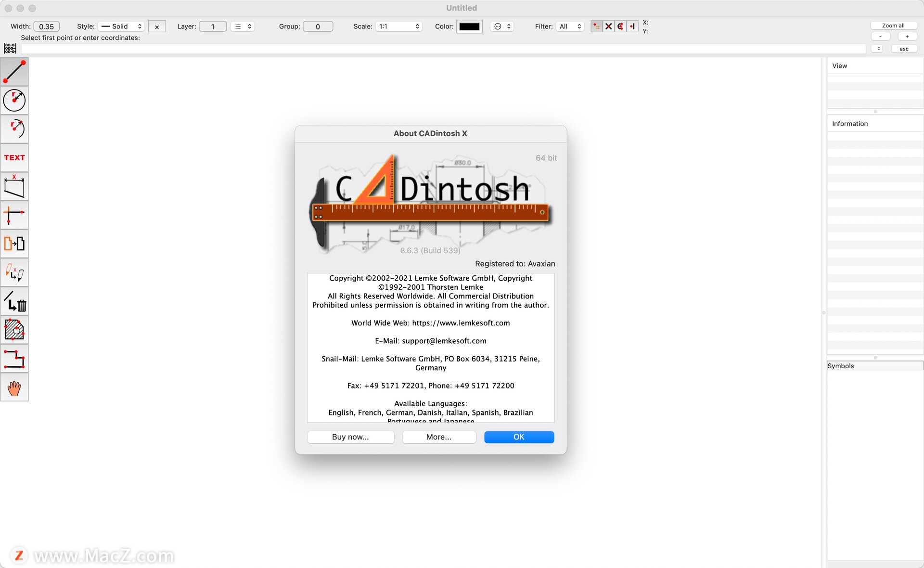Click the esc button
This screenshot has height=568, width=924.
point(904,49)
